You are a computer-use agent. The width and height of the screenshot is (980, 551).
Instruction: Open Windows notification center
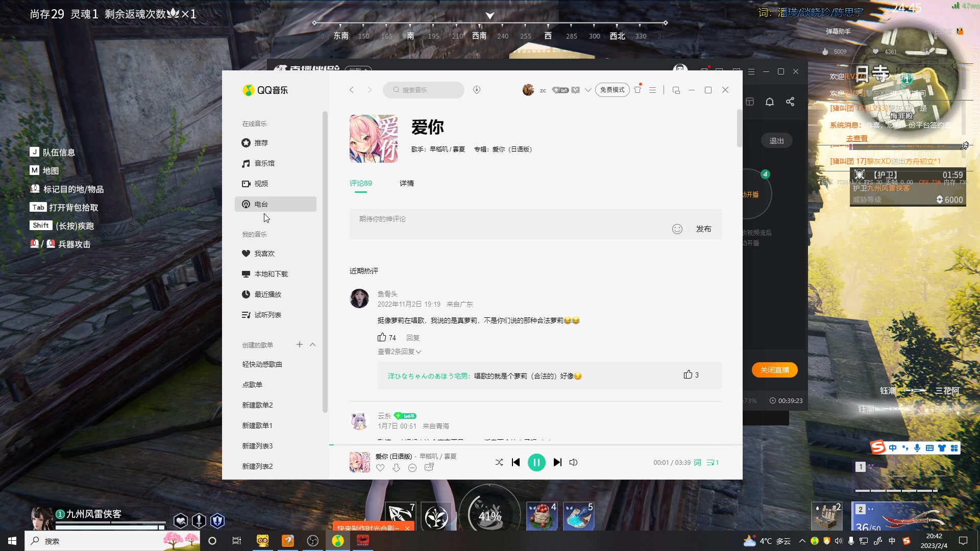(x=963, y=541)
